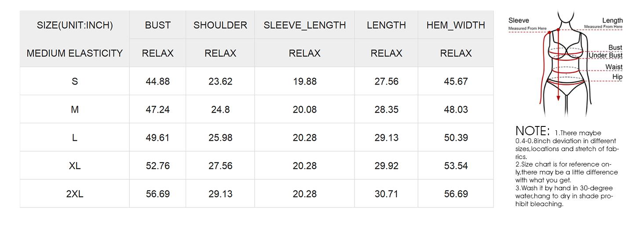Click the Waist label on diagram
Image resolution: width=644 pixels, height=226 pixels.
(614, 67)
